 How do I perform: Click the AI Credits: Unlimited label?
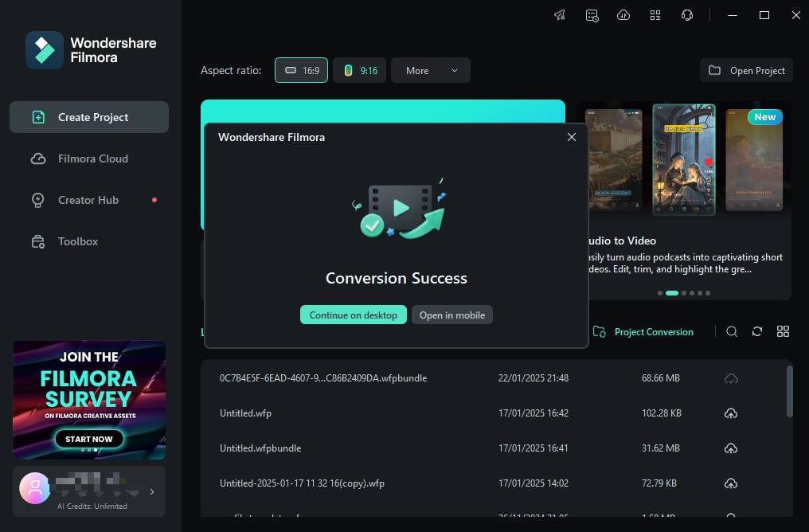coord(92,507)
